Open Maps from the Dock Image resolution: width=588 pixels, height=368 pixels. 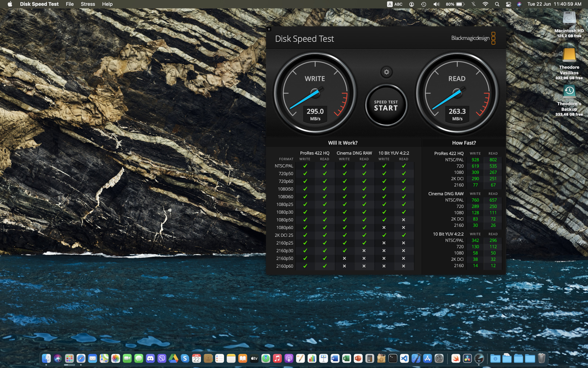click(104, 358)
